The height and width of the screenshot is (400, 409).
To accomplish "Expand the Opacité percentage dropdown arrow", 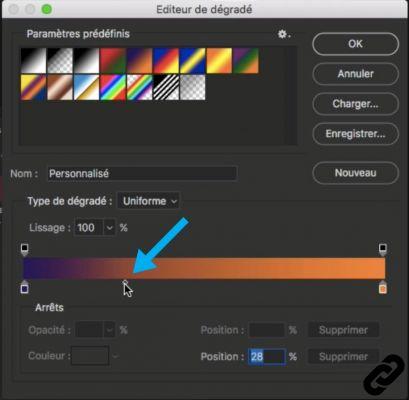I will click(109, 330).
